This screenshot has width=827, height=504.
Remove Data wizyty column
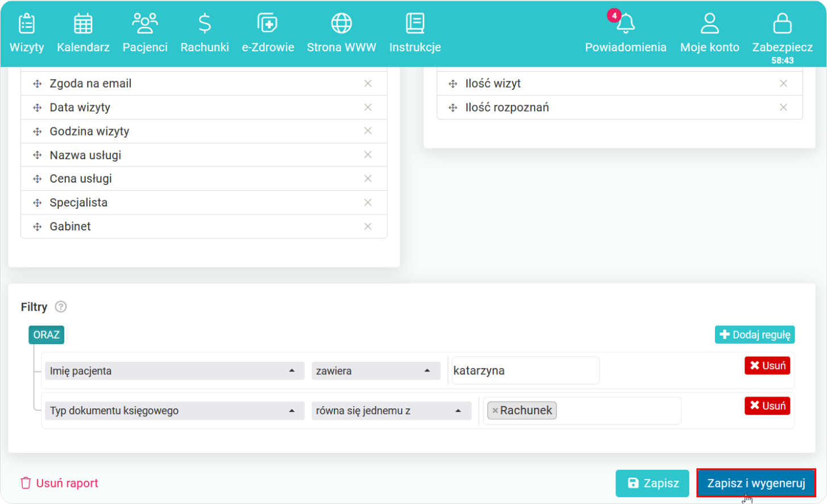point(368,108)
